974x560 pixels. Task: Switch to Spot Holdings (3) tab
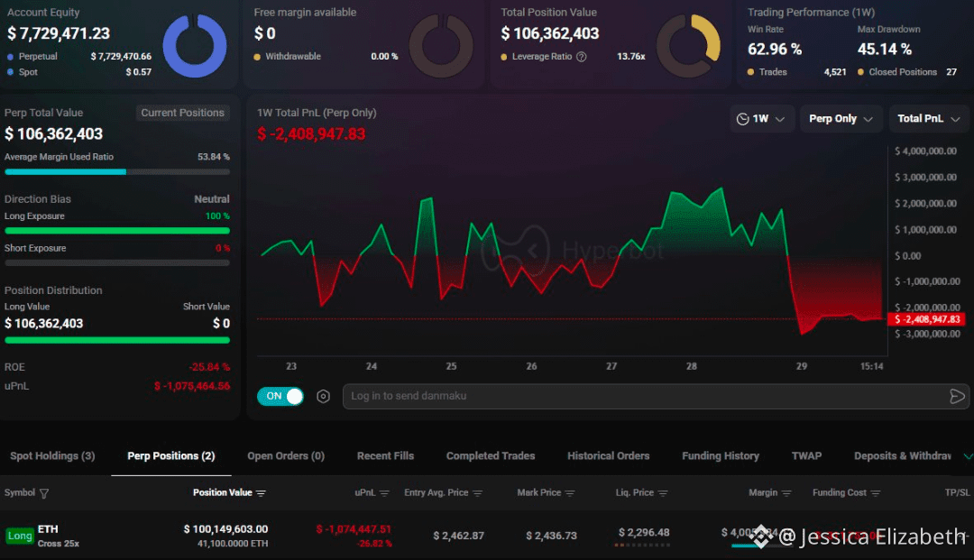(52, 455)
